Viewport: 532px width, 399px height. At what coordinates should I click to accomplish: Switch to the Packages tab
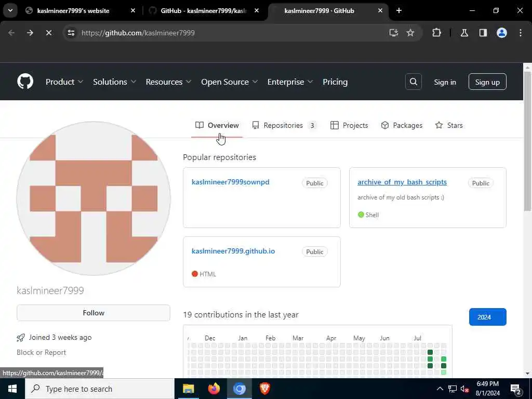[x=402, y=125]
